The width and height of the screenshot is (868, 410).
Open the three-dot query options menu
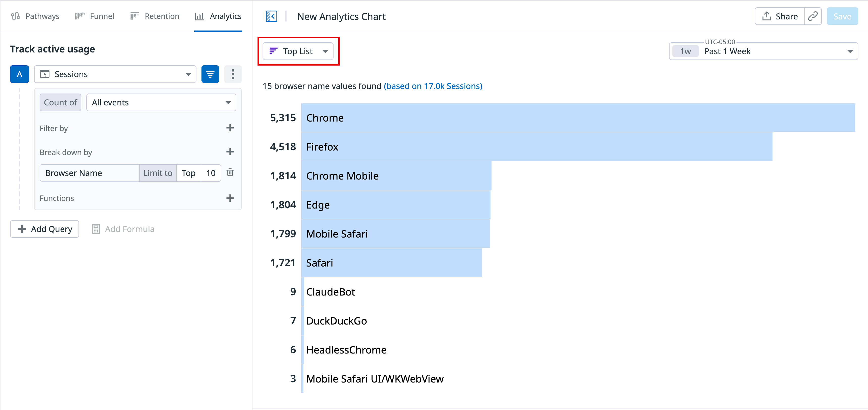[233, 74]
